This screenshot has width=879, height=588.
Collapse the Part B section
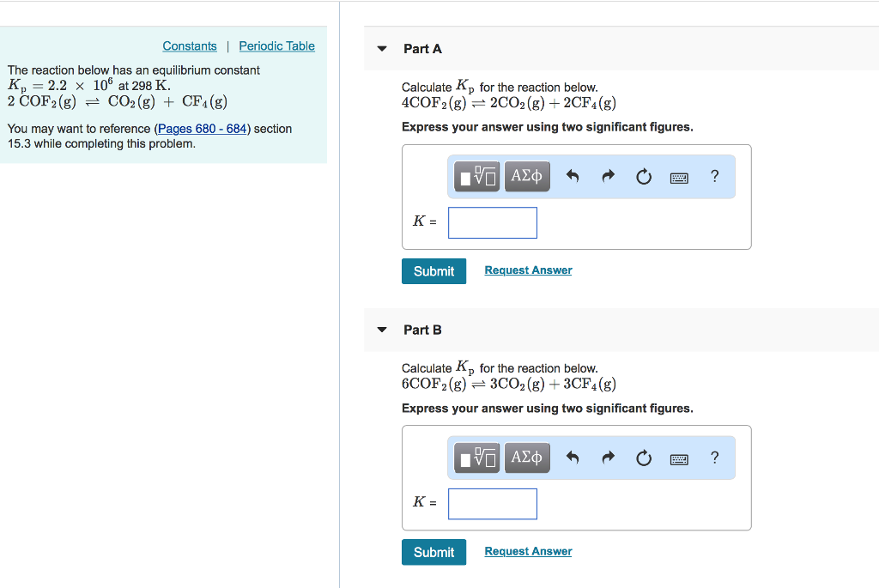click(382, 330)
